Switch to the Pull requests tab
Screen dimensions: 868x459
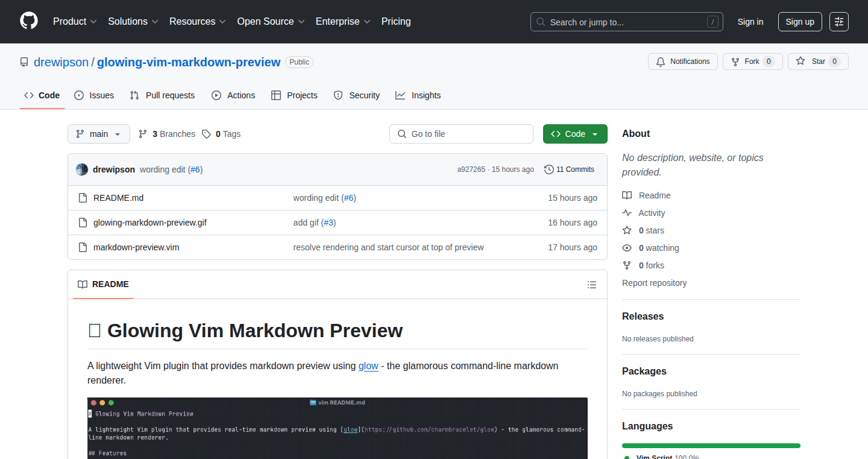point(163,95)
